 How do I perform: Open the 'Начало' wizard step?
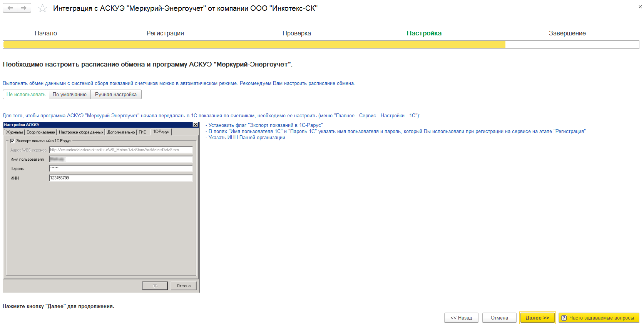46,33
